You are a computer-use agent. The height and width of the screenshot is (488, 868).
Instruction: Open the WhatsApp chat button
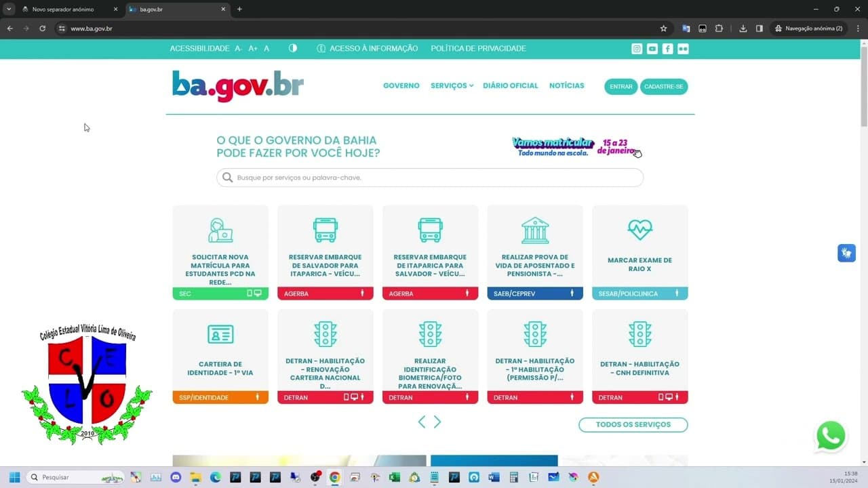[x=831, y=436]
